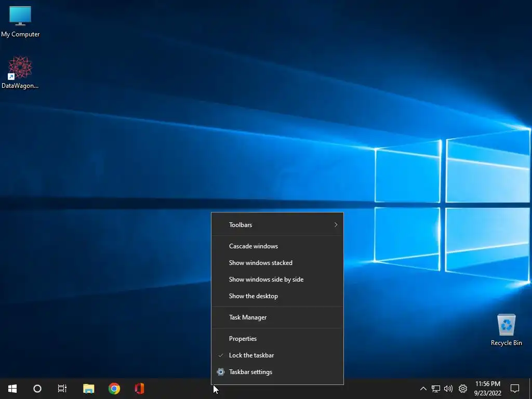The height and width of the screenshot is (399, 532).
Task: Open Task View on the taskbar
Action: point(62,389)
